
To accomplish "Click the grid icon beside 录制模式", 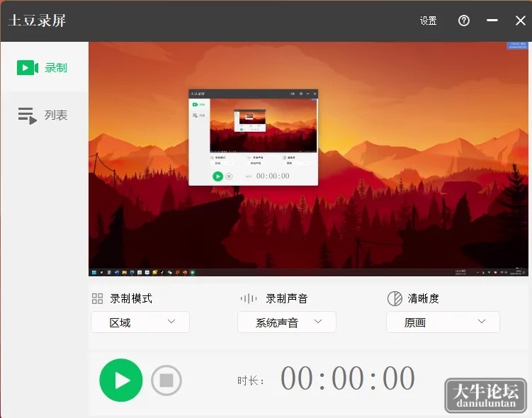I will pos(97,298).
